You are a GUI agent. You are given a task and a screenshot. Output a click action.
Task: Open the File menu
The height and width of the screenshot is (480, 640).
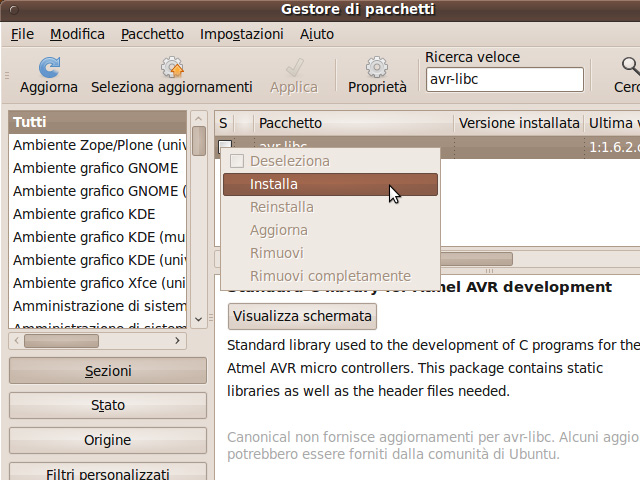[x=22, y=34]
